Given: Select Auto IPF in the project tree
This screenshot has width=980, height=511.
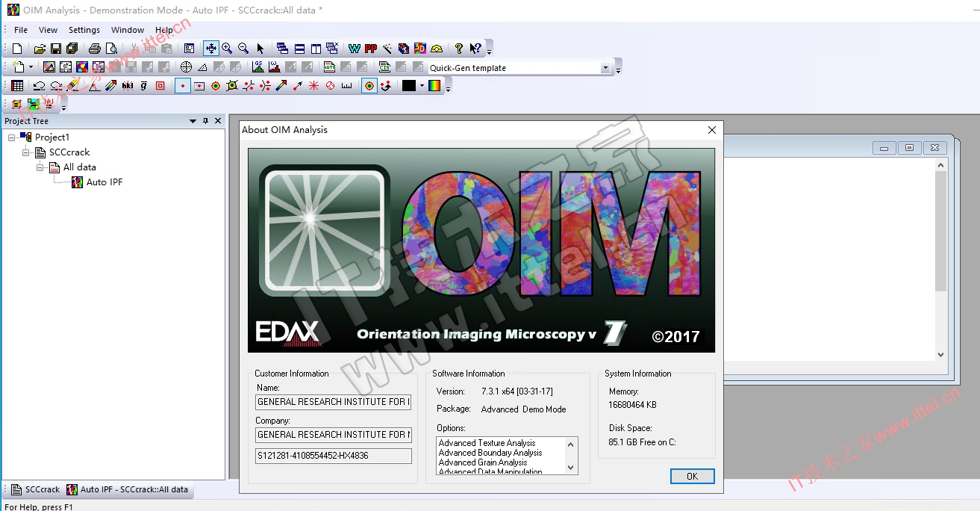Looking at the screenshot, I should [104, 182].
